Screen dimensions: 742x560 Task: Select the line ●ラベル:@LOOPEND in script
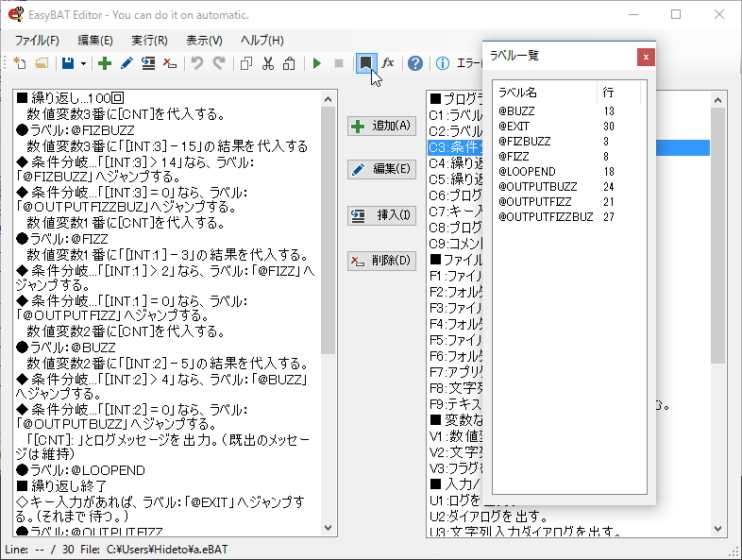[x=167, y=470]
